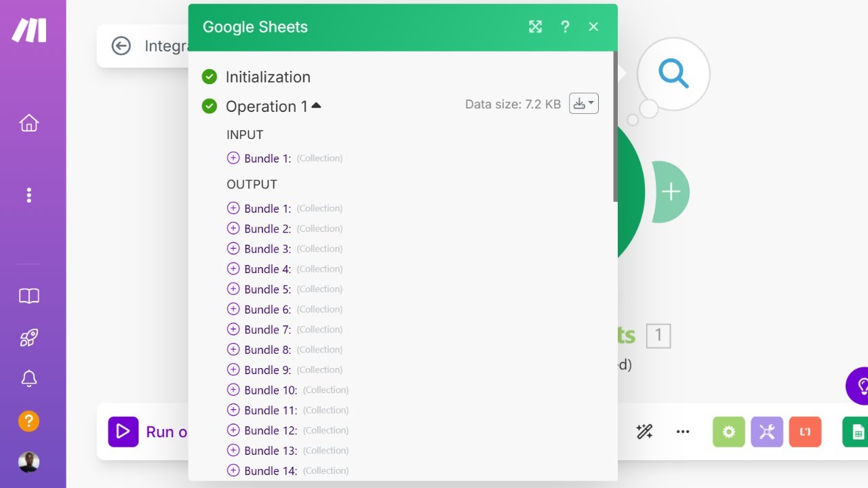Screen dimensions: 868x488
Task: Add another module with the plus handle
Action: coord(671,192)
